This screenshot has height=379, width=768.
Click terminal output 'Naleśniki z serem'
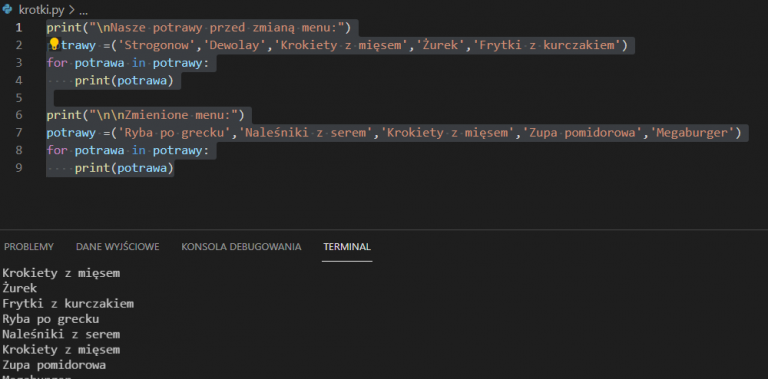point(61,334)
